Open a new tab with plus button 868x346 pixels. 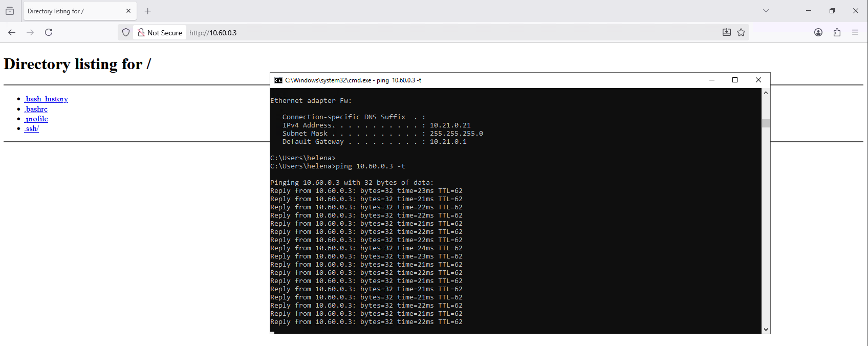[148, 11]
